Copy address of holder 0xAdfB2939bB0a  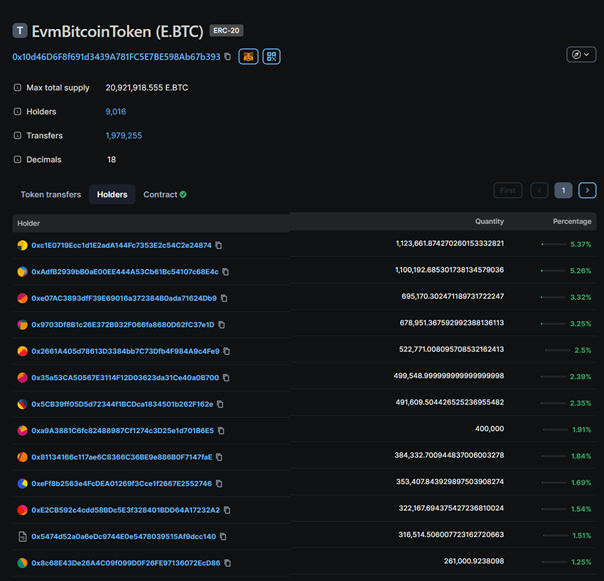[226, 272]
